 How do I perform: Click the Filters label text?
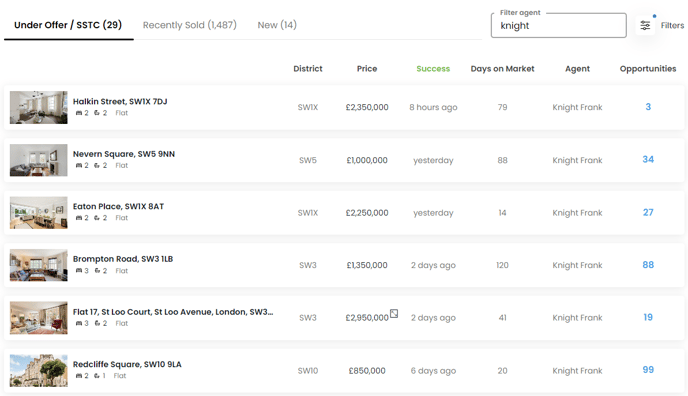(672, 25)
